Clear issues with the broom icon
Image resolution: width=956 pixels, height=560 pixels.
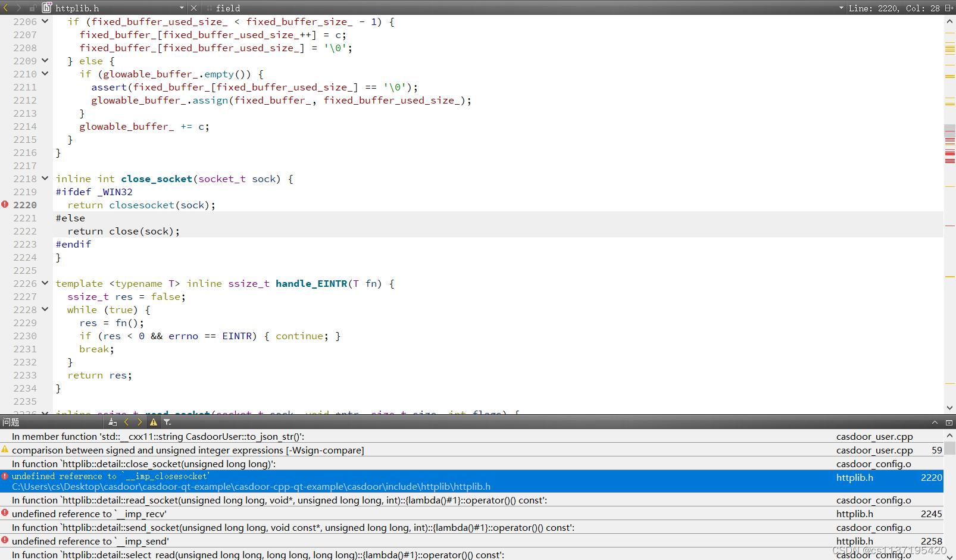[113, 422]
